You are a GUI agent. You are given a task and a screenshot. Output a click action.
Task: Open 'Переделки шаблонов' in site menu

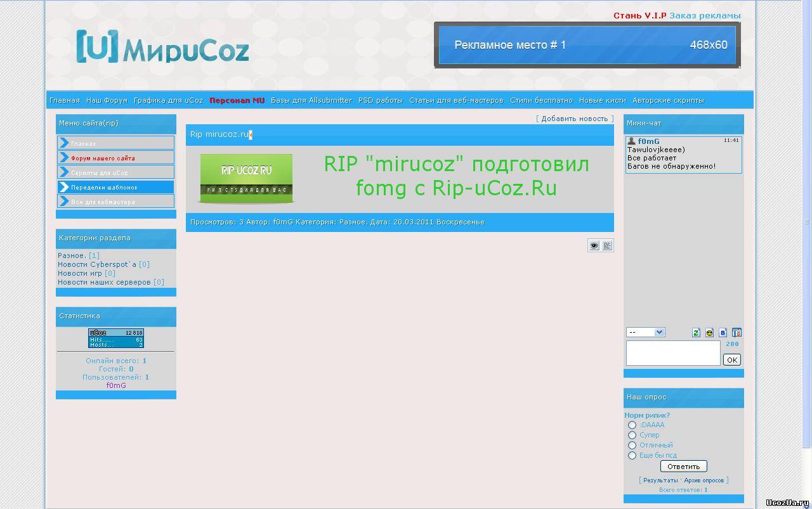(115, 188)
